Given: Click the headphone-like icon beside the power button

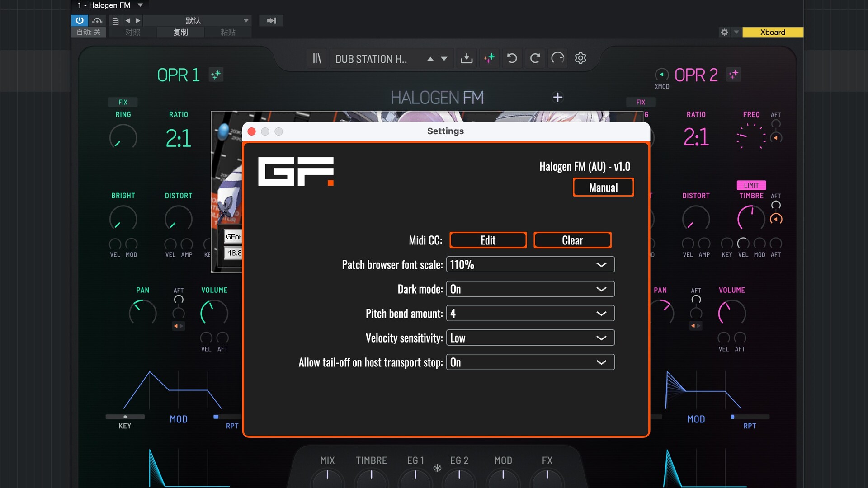Looking at the screenshot, I should (97, 20).
